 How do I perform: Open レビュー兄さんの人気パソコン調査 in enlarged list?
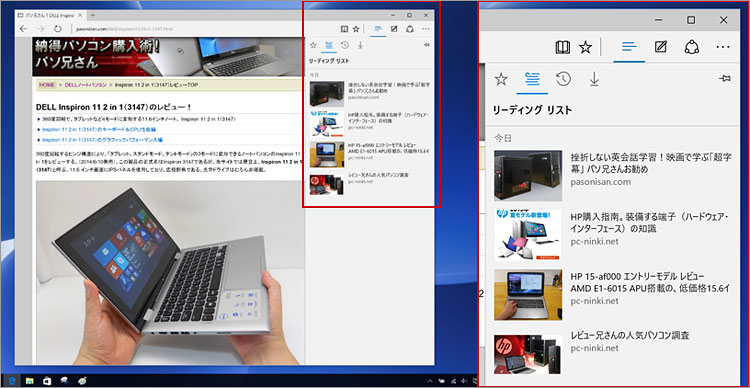tap(629, 335)
